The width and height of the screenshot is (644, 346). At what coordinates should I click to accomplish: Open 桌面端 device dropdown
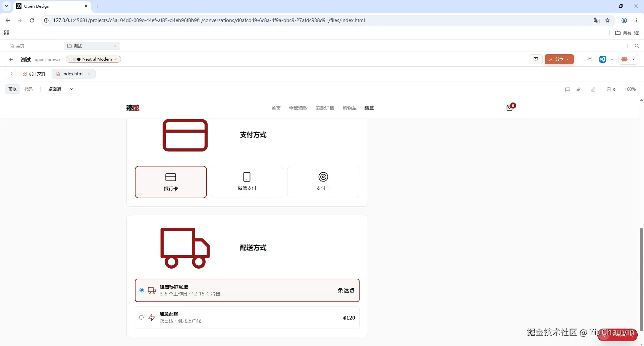60,89
